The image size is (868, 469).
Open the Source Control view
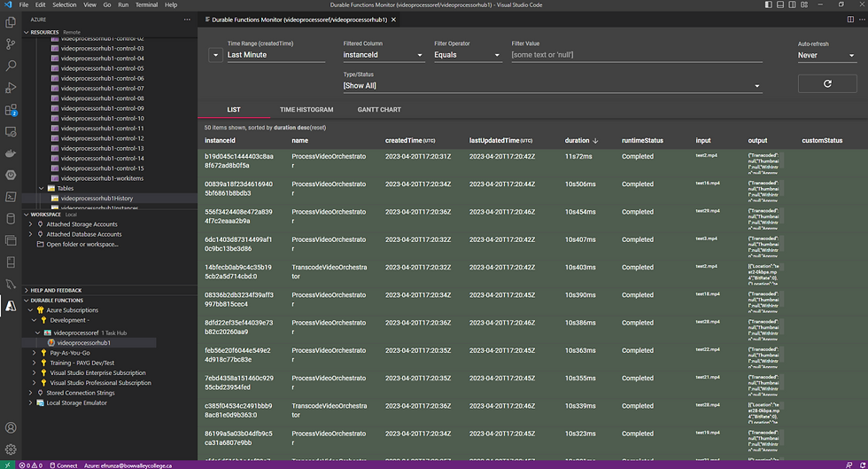11,43
